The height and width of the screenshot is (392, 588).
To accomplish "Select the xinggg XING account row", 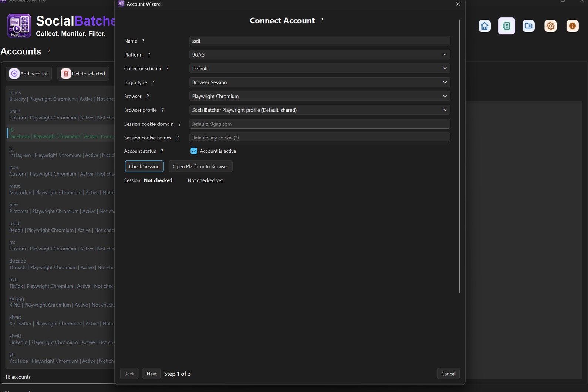I will click(61, 302).
